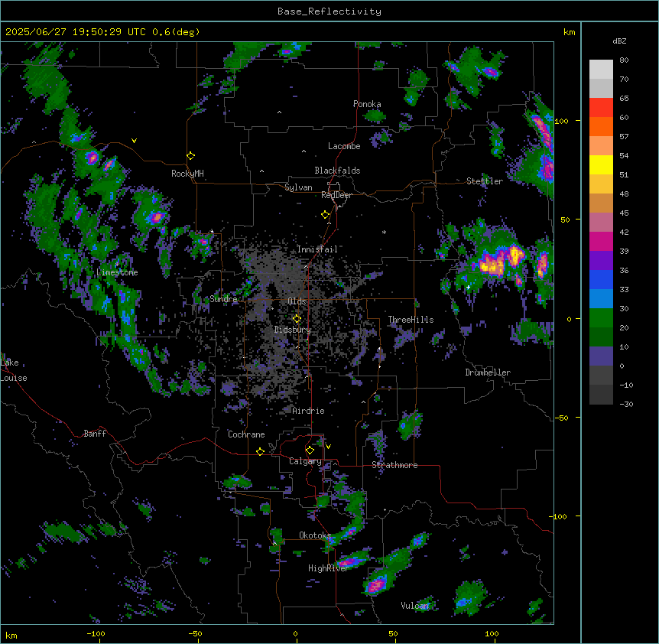Click the yellow V marker northwest of RockyMH

click(x=134, y=141)
